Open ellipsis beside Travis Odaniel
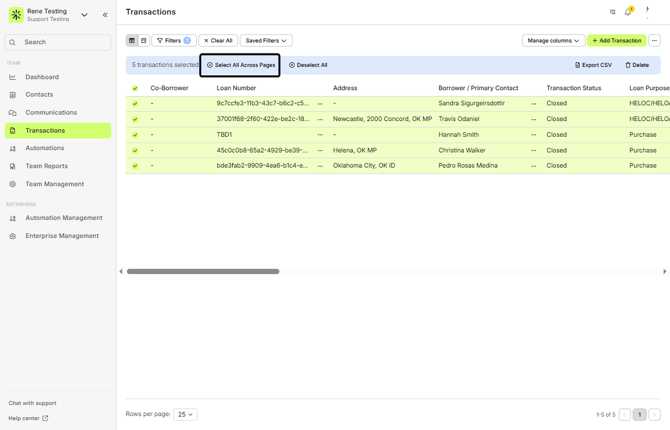 [x=534, y=119]
